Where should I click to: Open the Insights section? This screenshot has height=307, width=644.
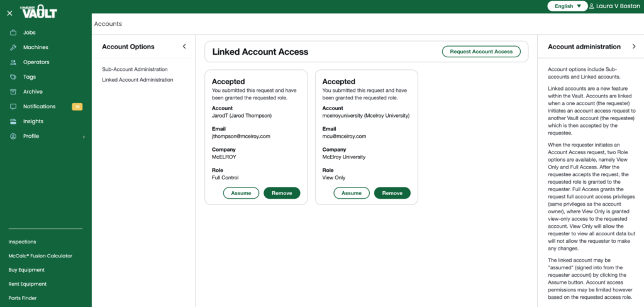point(33,121)
